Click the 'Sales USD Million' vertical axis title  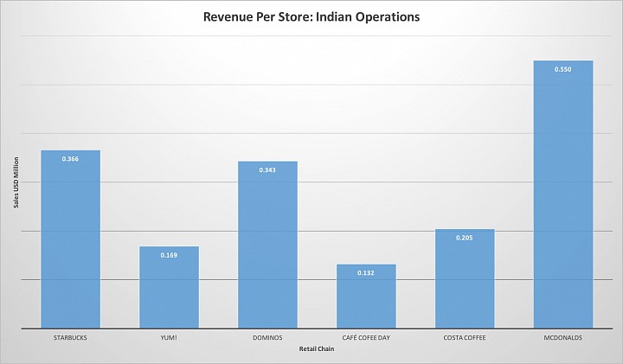point(16,182)
